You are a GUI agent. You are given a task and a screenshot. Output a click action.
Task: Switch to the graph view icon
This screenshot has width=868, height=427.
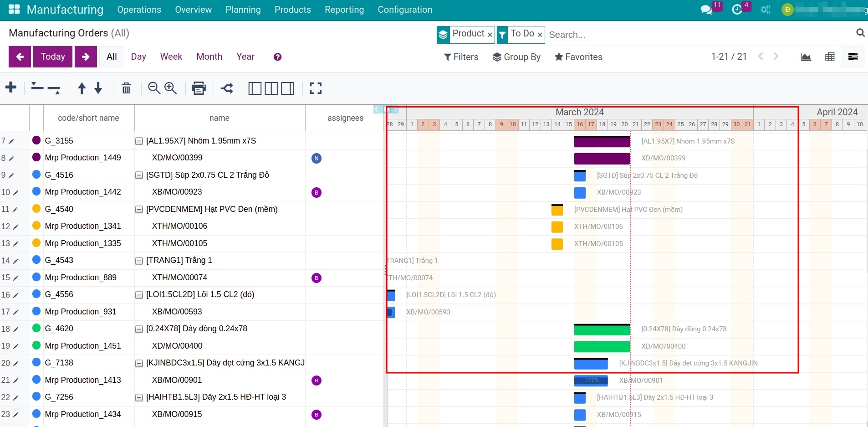click(806, 57)
